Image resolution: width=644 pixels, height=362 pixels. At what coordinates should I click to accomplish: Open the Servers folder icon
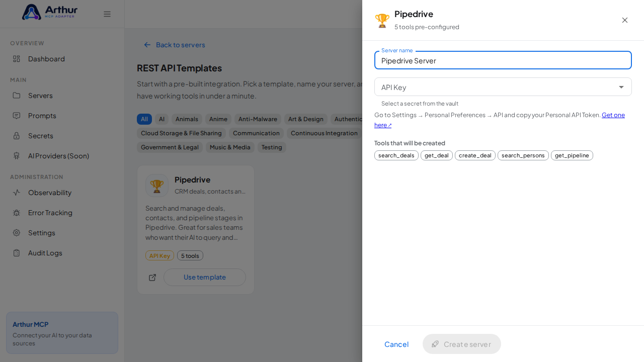point(17,96)
